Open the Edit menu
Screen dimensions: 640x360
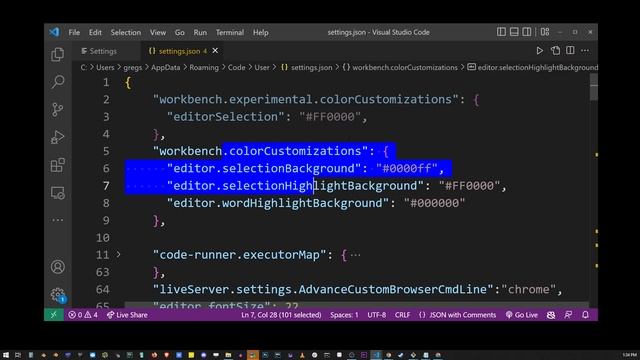(x=95, y=32)
